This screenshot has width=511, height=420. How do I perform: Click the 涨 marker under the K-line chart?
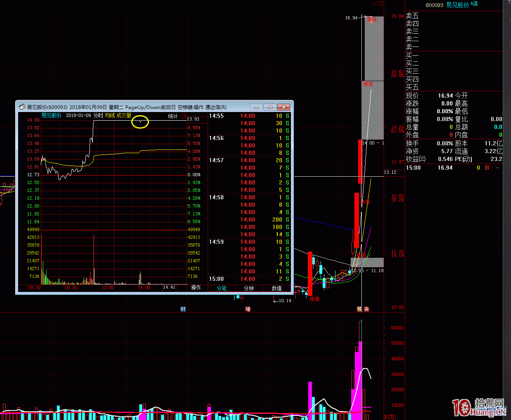pyautogui.click(x=366, y=309)
